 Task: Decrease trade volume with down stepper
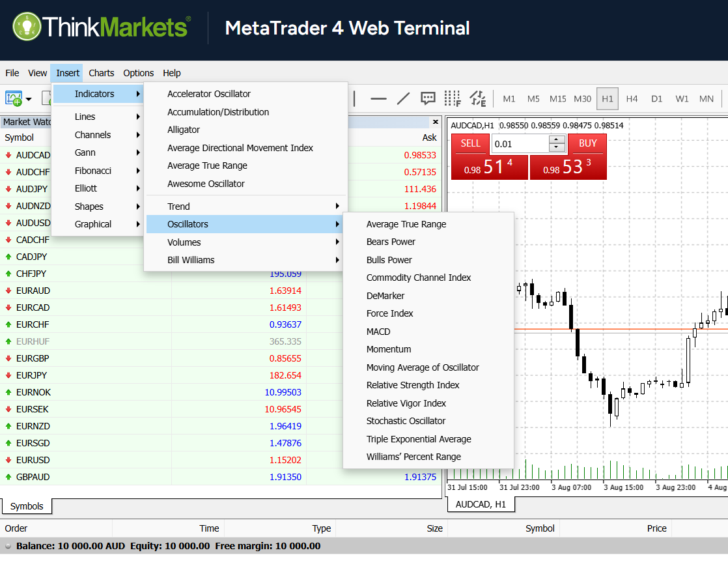click(x=556, y=147)
